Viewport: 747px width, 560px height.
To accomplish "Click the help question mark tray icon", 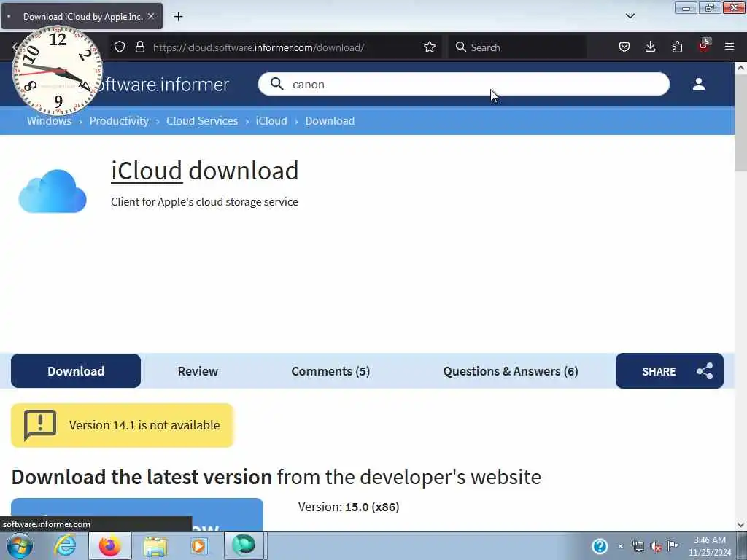I will pyautogui.click(x=600, y=545).
